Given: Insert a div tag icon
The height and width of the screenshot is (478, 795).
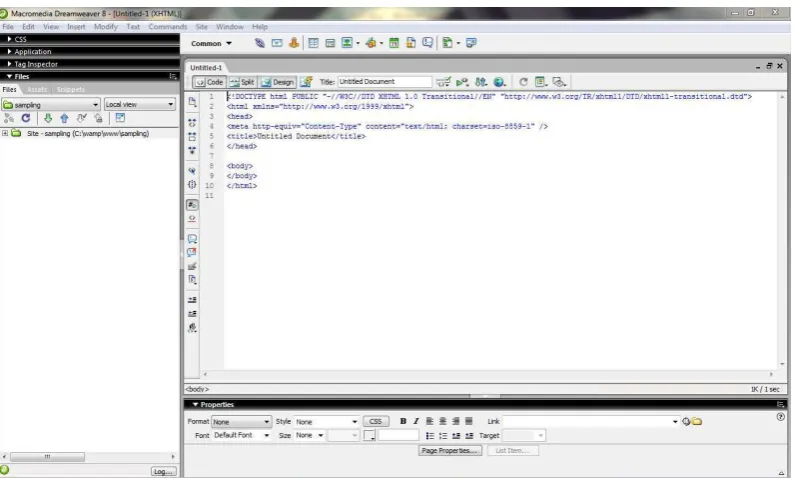Looking at the screenshot, I should click(330, 43).
